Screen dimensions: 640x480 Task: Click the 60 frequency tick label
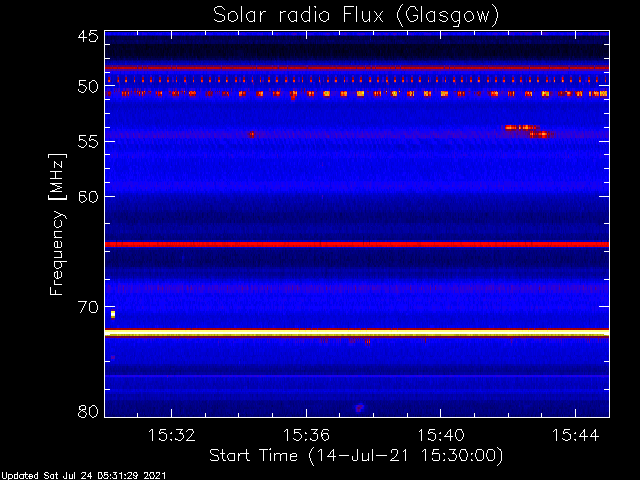click(88, 197)
